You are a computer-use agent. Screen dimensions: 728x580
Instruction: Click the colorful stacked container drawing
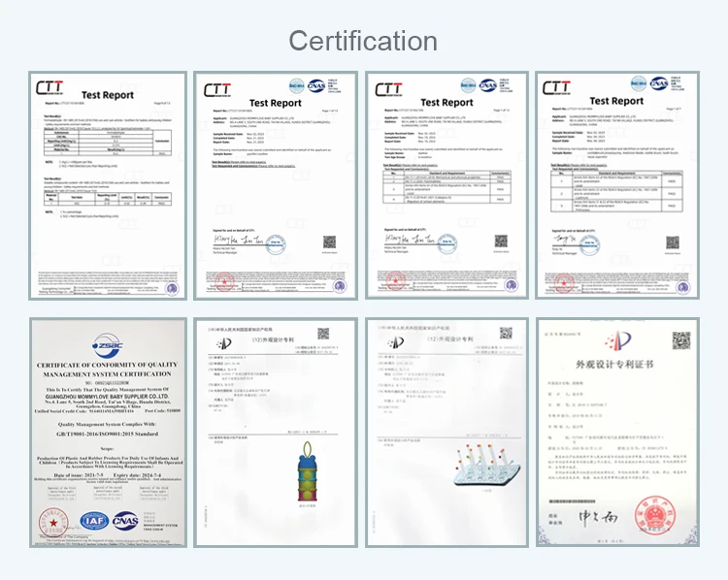coord(307,472)
